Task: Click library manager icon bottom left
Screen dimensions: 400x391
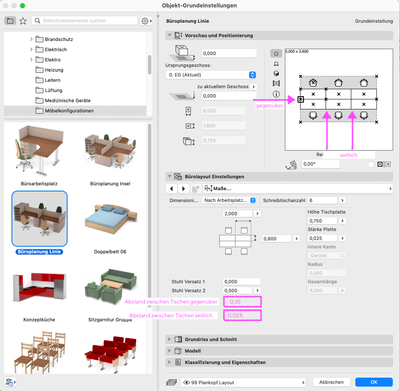Action: pos(10,382)
